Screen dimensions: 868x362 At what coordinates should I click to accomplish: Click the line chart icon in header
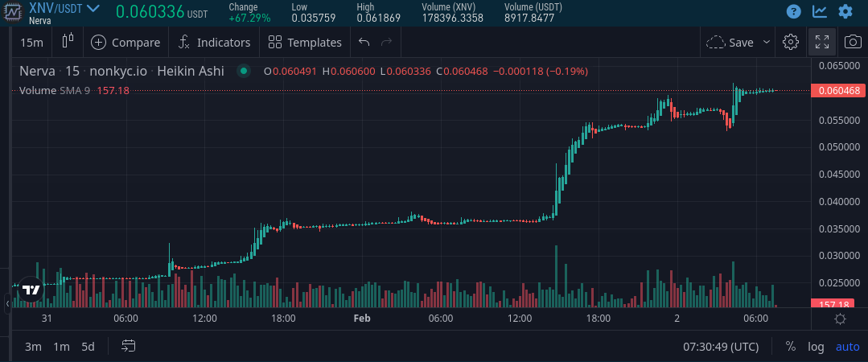tap(820, 11)
